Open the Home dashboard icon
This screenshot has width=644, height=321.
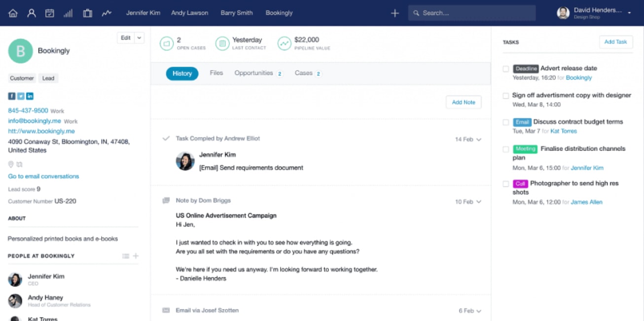click(x=13, y=13)
